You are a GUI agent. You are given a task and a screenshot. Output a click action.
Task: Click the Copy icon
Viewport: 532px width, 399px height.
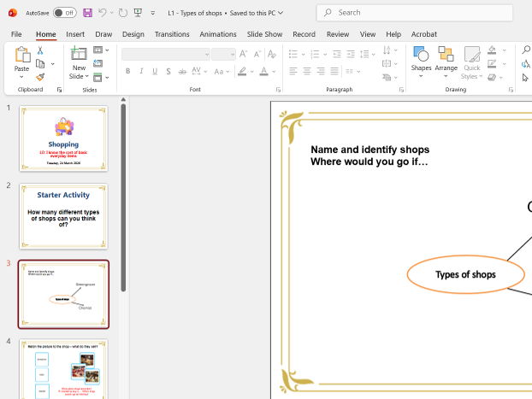(x=40, y=64)
